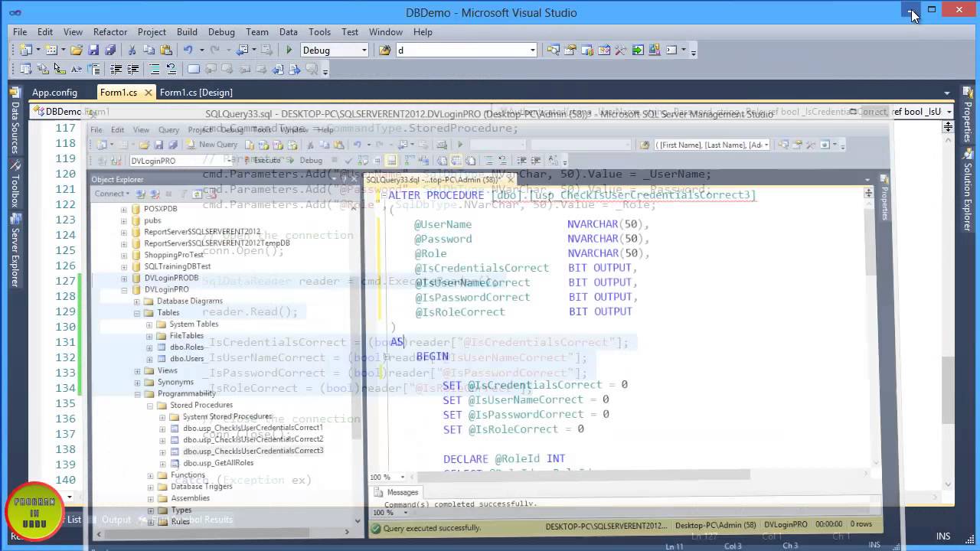Toggle a bookmark on the current line
Image resolution: width=980 pixels, height=551 pixels.
click(x=194, y=69)
